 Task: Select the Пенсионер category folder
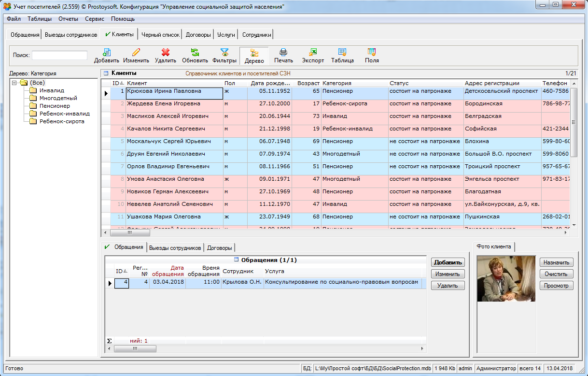pyautogui.click(x=55, y=106)
